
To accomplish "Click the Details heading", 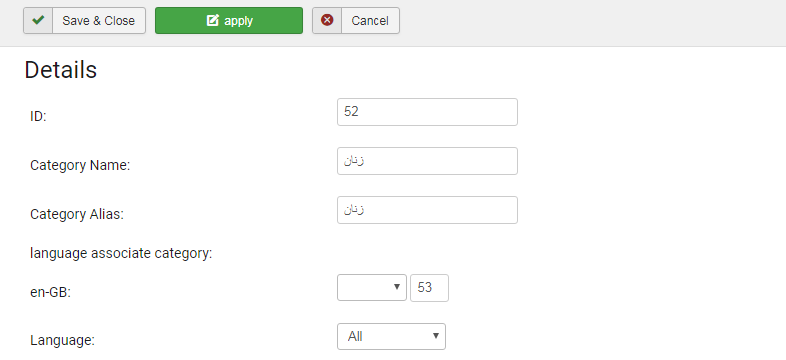I will (x=61, y=70).
